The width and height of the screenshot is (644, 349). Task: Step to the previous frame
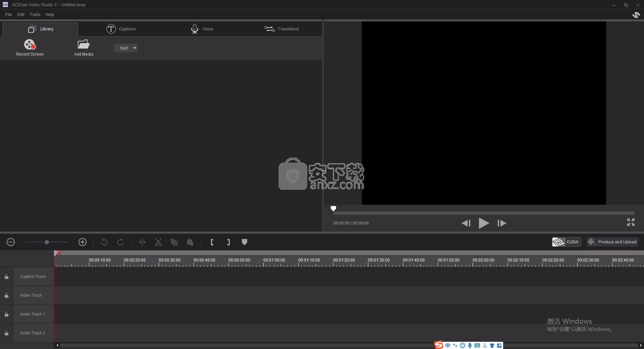(466, 223)
